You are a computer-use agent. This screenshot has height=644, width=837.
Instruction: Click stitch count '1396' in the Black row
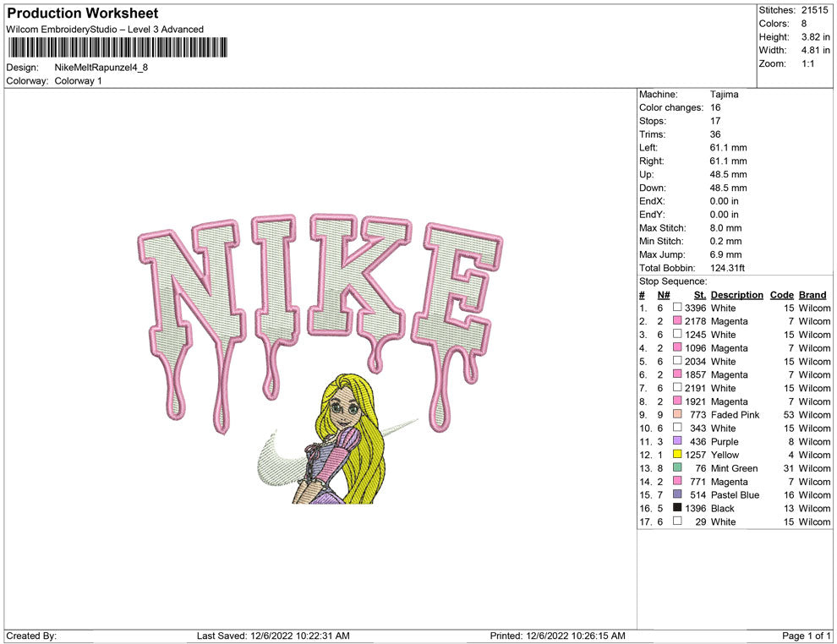click(696, 509)
